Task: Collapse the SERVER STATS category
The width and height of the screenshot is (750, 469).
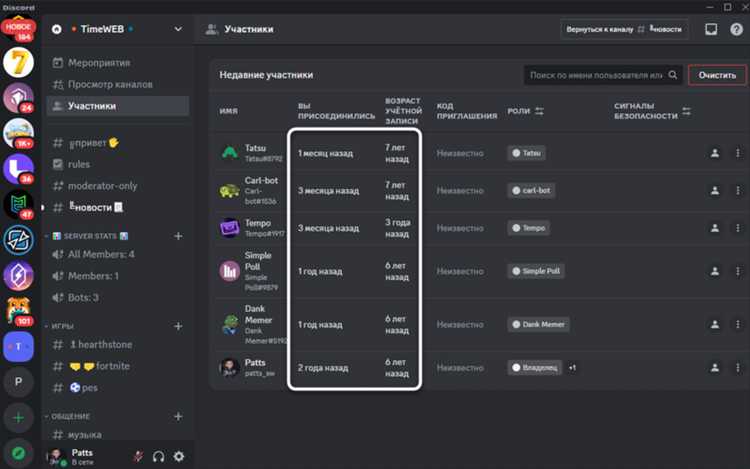Action: pos(90,236)
